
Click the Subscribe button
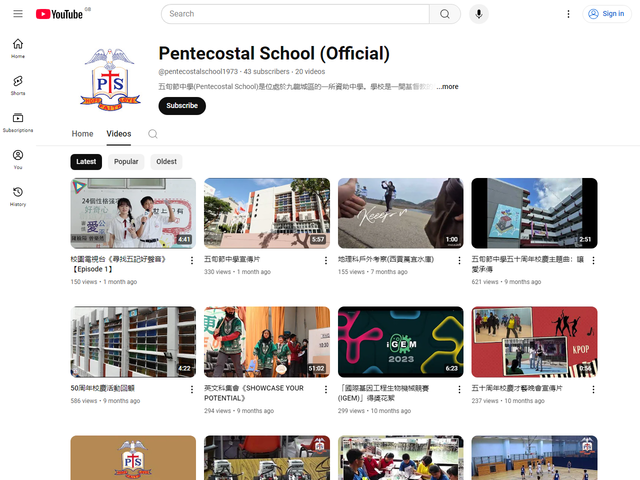pos(182,105)
